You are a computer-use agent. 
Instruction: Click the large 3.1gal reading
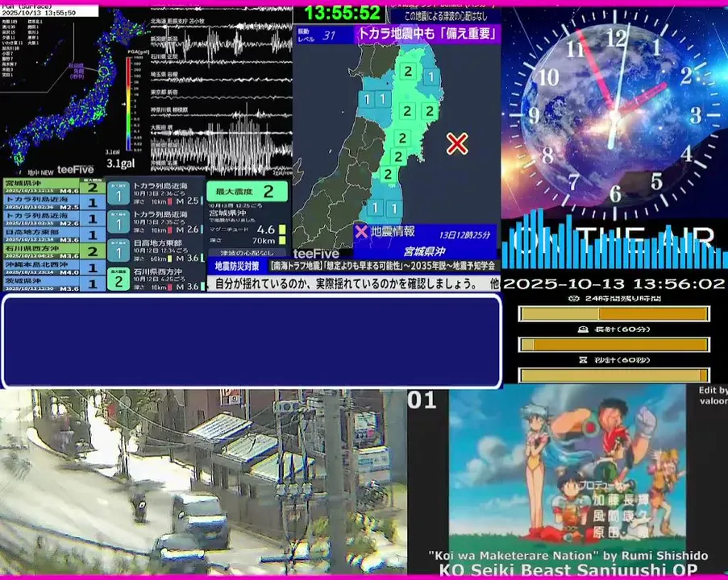(x=121, y=163)
